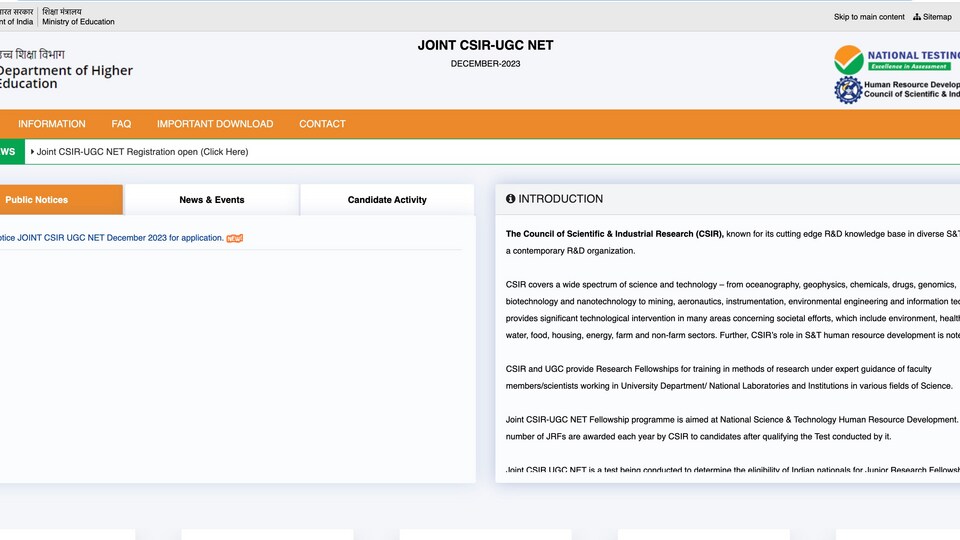Click the CSIR gear emblem logo
The width and height of the screenshot is (960, 540).
coord(848,89)
